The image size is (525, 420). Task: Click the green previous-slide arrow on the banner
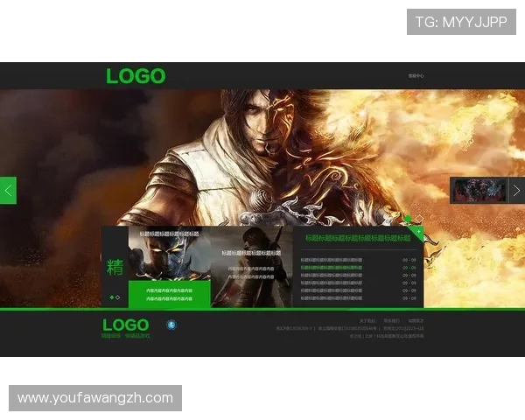[8, 190]
